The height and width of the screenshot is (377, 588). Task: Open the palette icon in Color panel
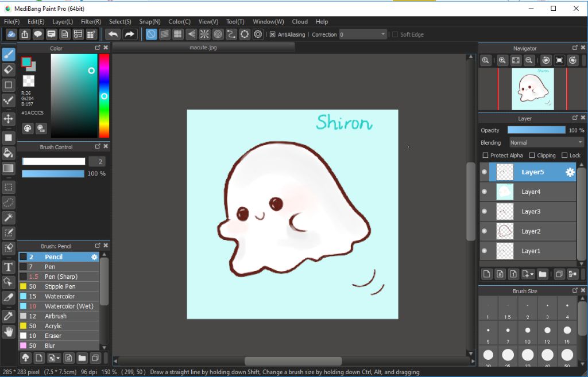pos(28,129)
